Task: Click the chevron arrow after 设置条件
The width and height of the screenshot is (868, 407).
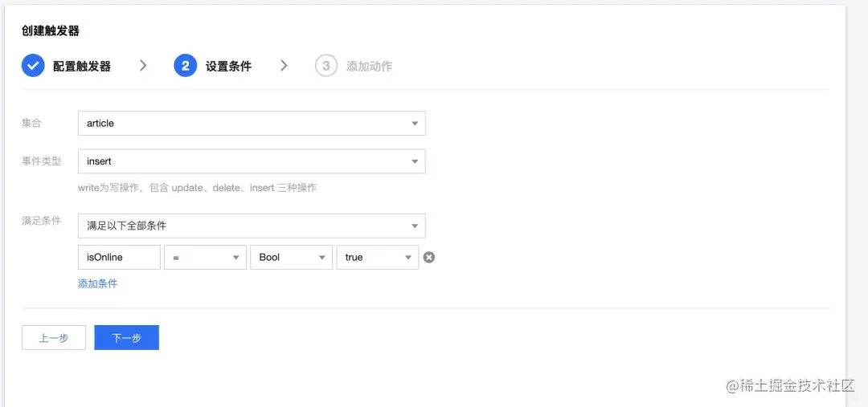Action: pyautogui.click(x=284, y=66)
